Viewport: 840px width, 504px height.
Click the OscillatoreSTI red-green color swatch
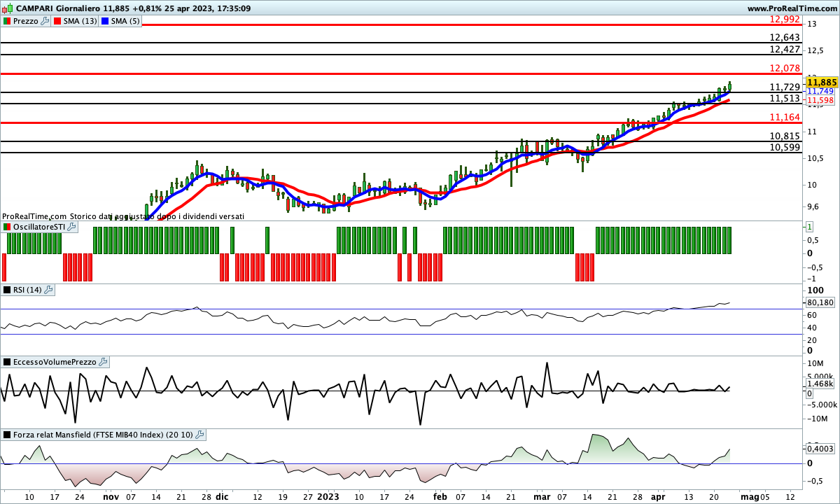coord(7,227)
